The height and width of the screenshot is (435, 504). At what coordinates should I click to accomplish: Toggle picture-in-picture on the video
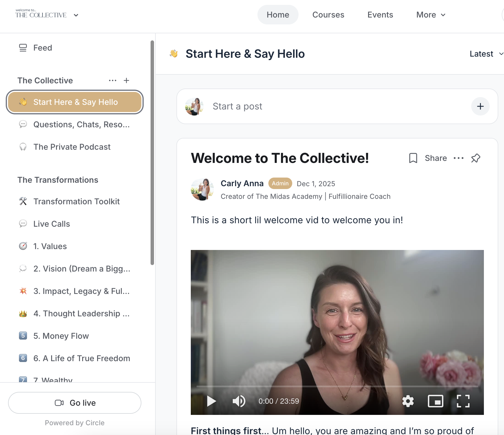(x=435, y=401)
